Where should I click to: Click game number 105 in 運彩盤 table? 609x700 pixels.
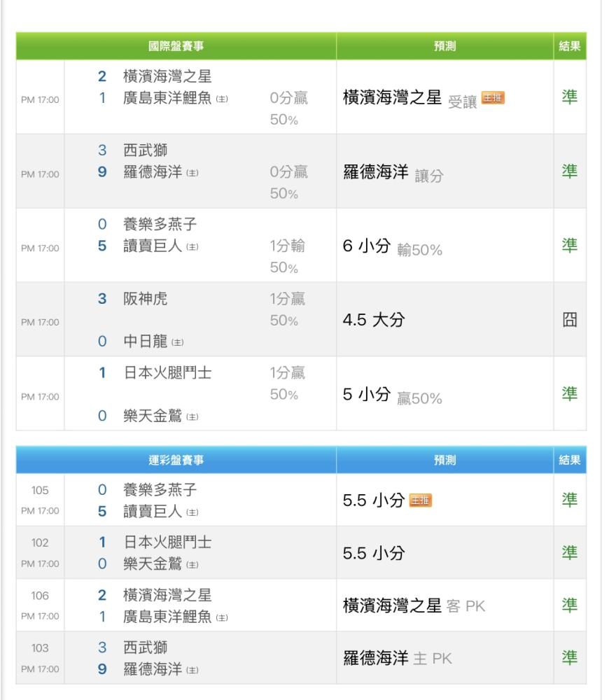tap(40, 491)
